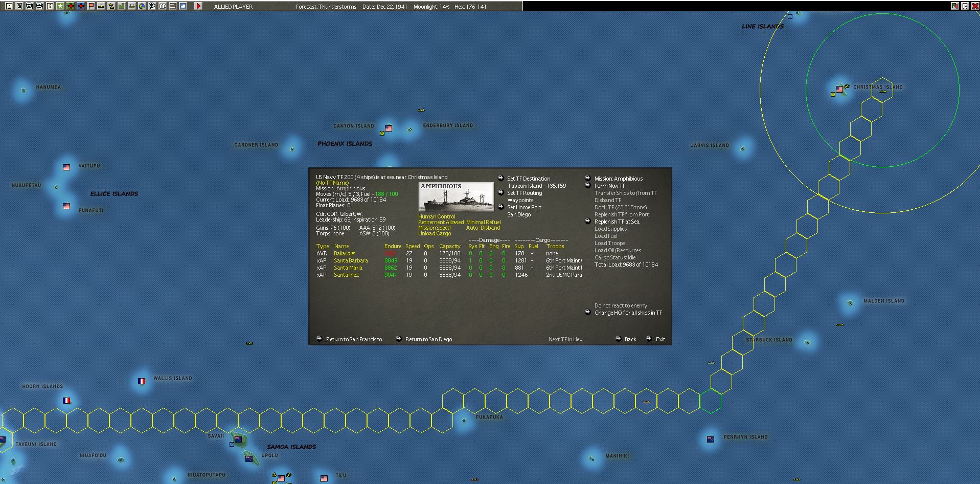Toggle the Human Control setting
Viewport: 980px width, 484px height.
pyautogui.click(x=437, y=216)
